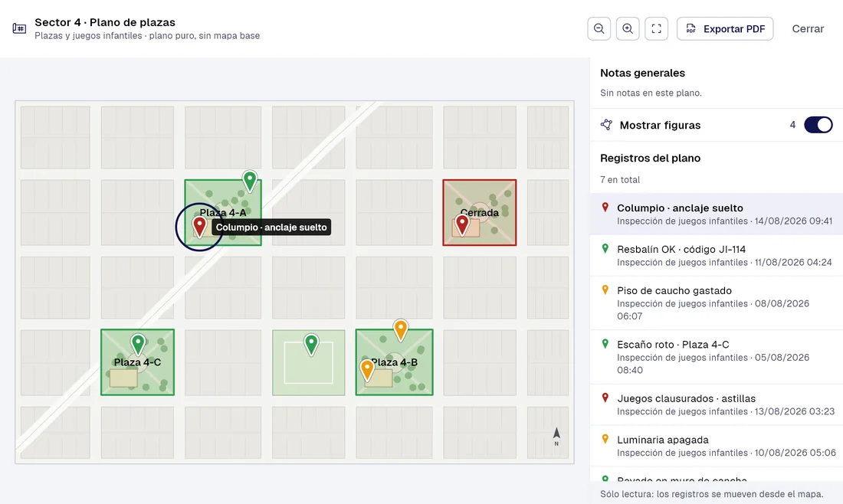
Task: Toggle fullscreen view icon
Action: coord(657,28)
